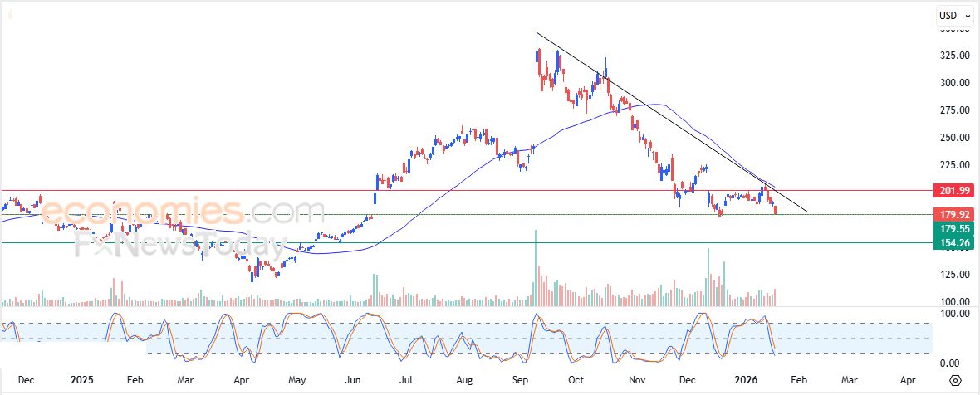This screenshot has height=395, width=980.
Task: Click the 325.00 price scale label
Action: click(953, 56)
